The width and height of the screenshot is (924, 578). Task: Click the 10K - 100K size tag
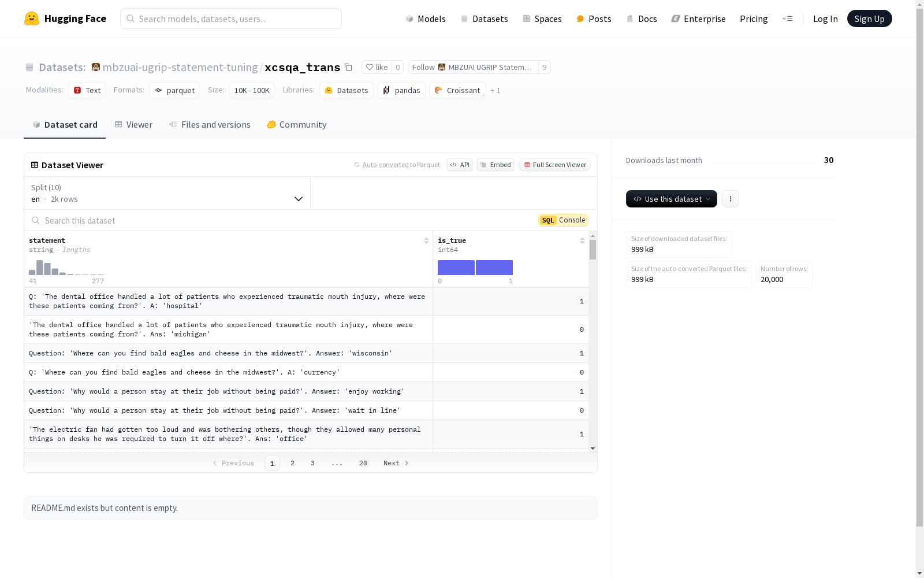coord(252,90)
